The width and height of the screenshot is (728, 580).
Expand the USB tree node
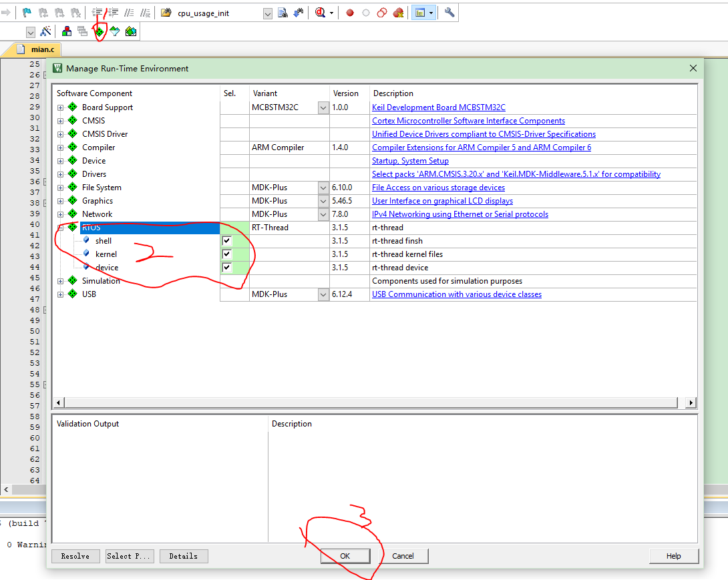coord(60,294)
